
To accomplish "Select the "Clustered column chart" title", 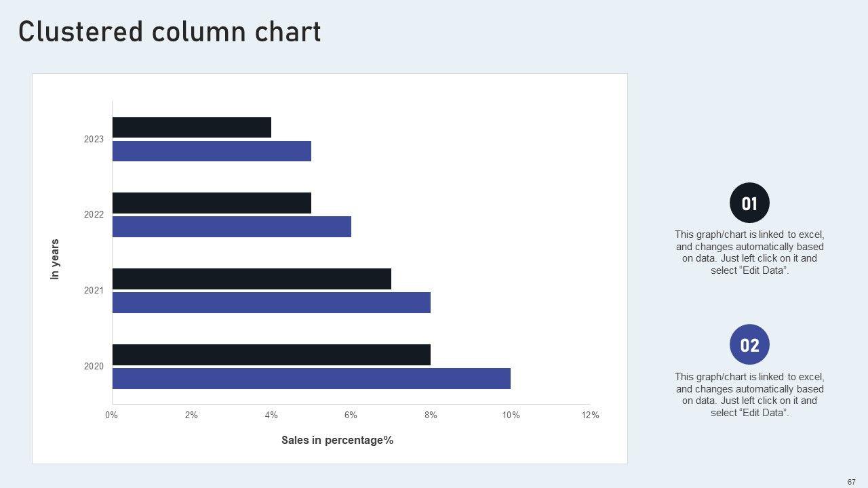I will pyautogui.click(x=170, y=32).
